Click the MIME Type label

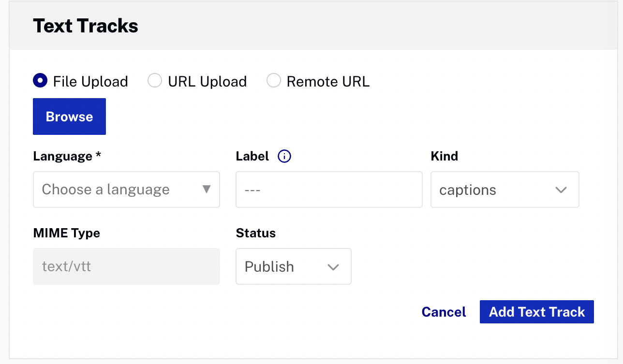pyautogui.click(x=66, y=233)
